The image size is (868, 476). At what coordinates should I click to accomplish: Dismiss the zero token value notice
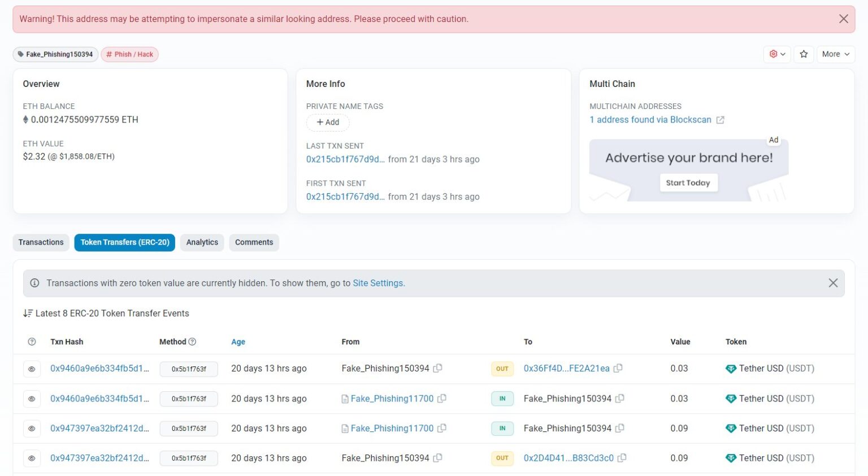tap(833, 283)
